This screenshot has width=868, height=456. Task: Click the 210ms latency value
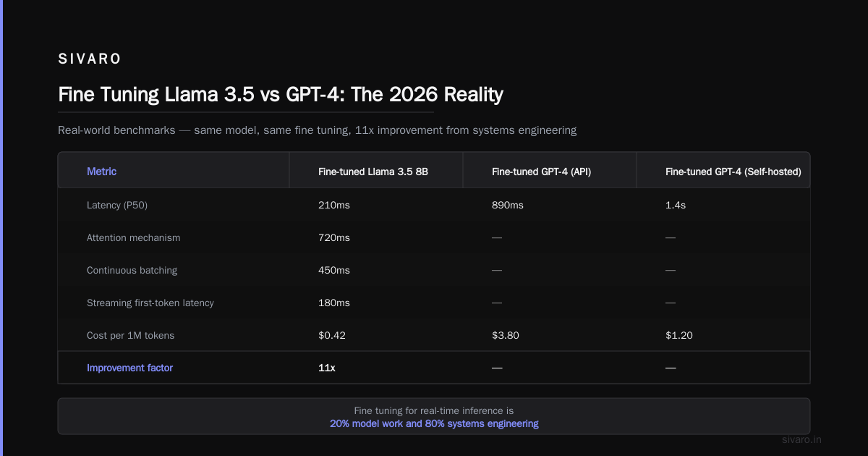(334, 205)
